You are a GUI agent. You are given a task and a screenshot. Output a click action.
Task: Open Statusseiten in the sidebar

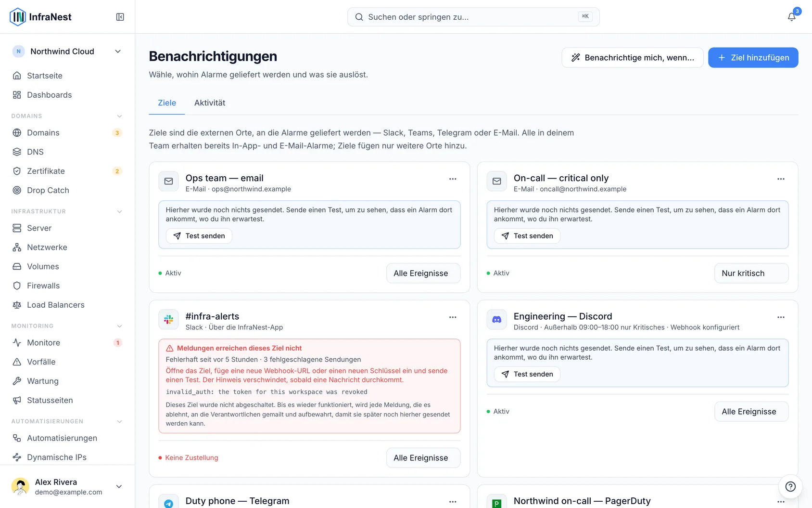coord(67,400)
